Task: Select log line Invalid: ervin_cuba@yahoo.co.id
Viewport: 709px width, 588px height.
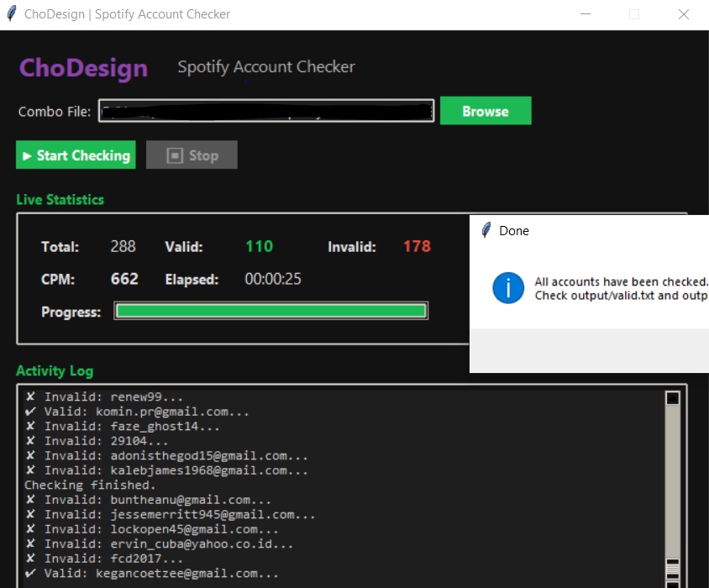Action: point(159,544)
